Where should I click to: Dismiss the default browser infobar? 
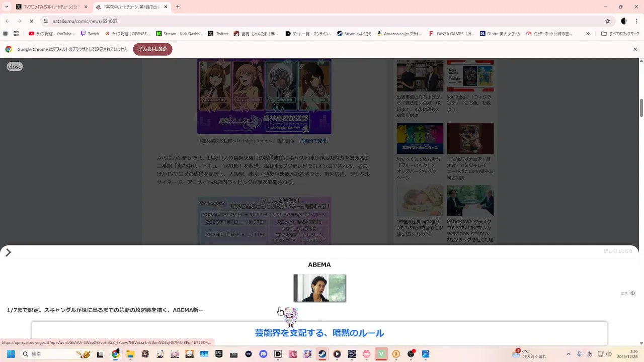coord(635,49)
